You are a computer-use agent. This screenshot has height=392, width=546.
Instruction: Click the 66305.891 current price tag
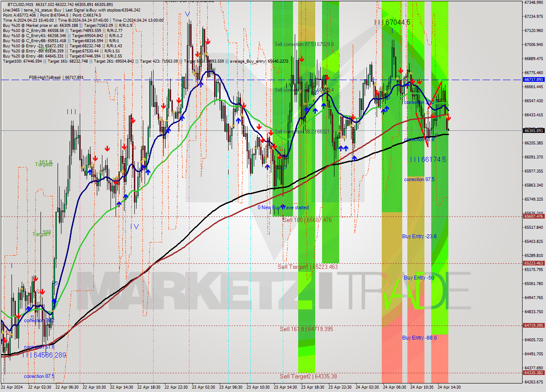[534, 130]
